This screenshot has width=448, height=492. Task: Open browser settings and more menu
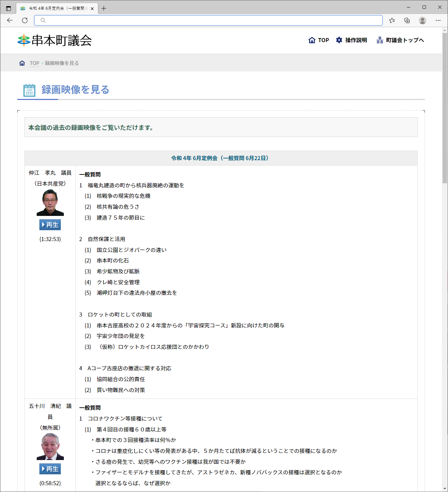point(438,20)
